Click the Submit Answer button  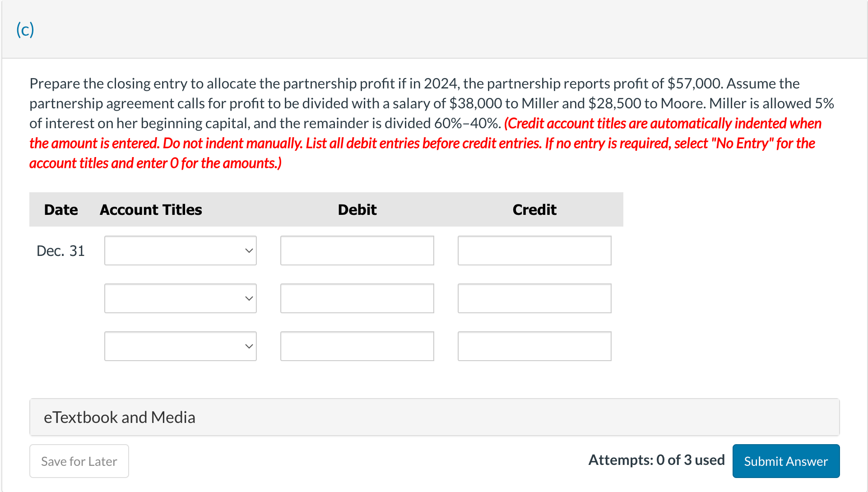pyautogui.click(x=785, y=461)
